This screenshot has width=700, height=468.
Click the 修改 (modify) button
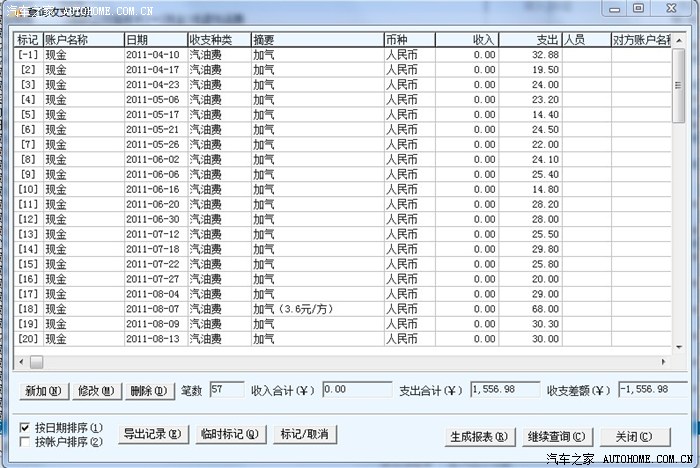(95, 391)
